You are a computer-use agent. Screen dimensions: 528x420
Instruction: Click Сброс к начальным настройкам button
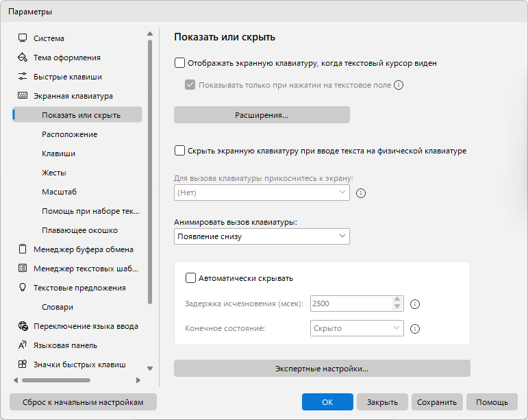pos(83,402)
